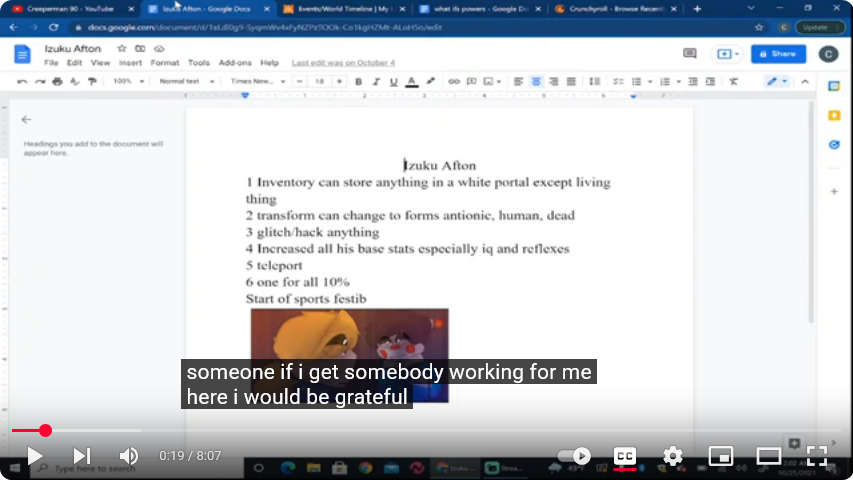Screen dimensions: 853x480
Task: Open line spacing options
Action: [x=595, y=82]
